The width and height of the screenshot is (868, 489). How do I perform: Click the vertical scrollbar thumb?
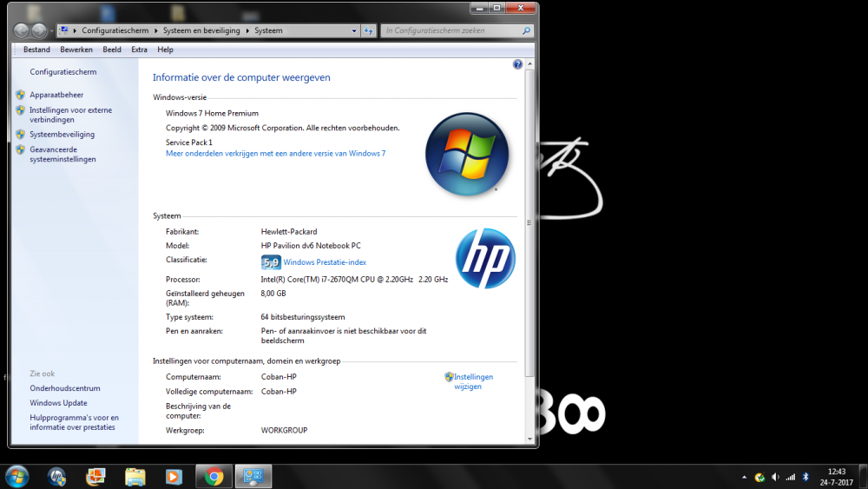coord(529,222)
